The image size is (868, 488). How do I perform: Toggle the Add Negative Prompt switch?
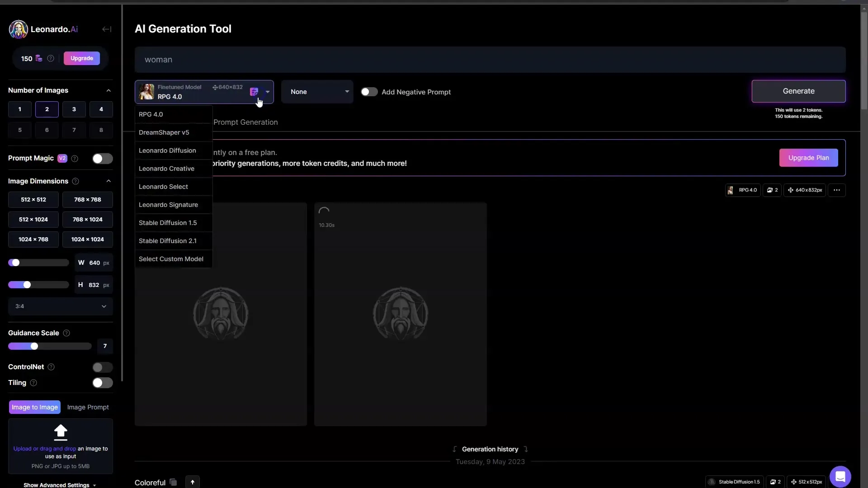pyautogui.click(x=368, y=92)
